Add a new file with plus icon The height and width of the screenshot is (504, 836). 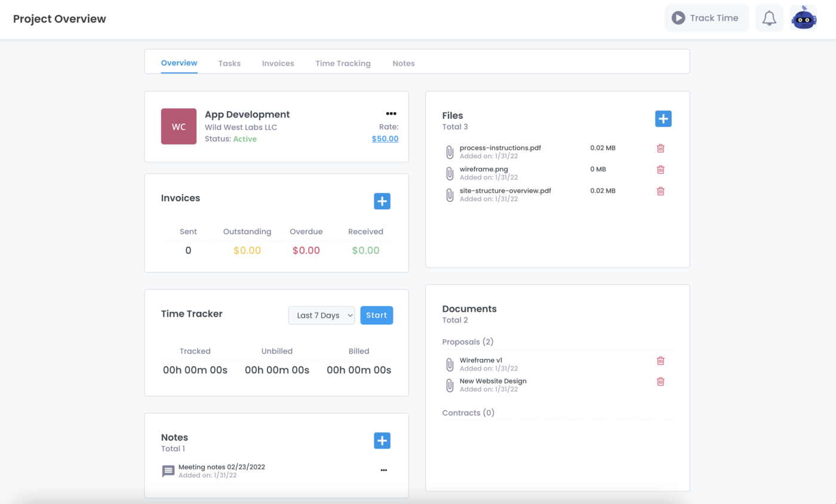point(663,119)
